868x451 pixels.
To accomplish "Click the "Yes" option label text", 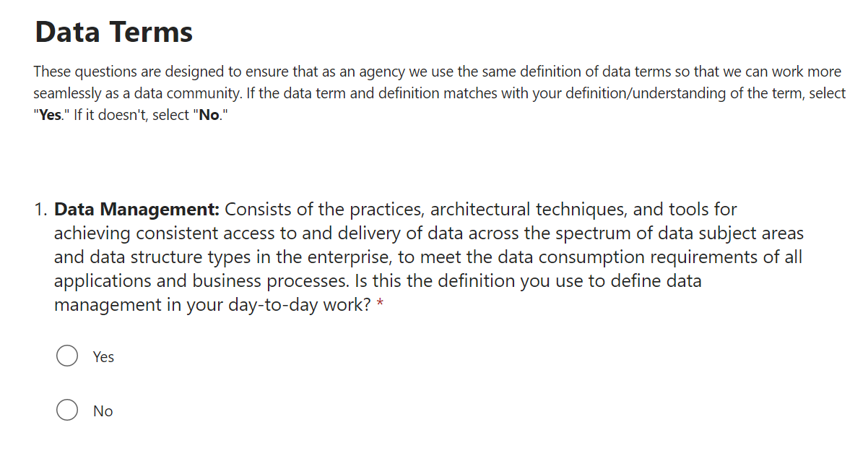I will tap(103, 357).
